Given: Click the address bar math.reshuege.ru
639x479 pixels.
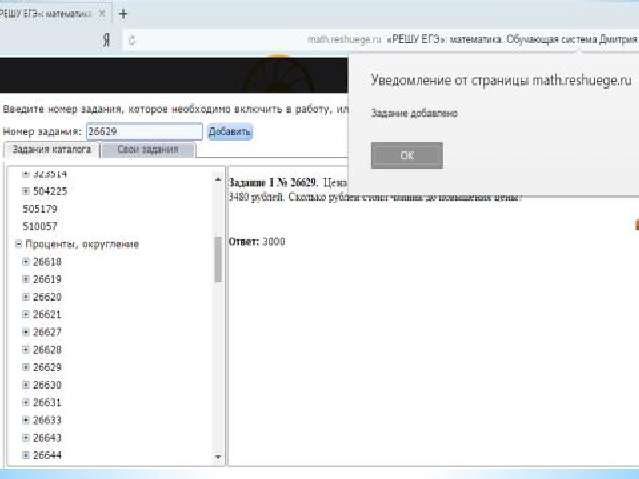Looking at the screenshot, I should 344,40.
